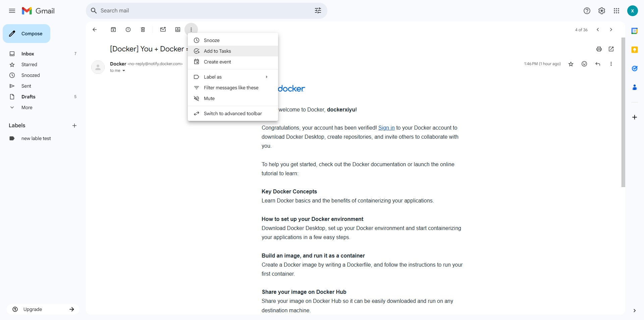
Task: Click the sender name 'Docker'
Action: pos(118,64)
